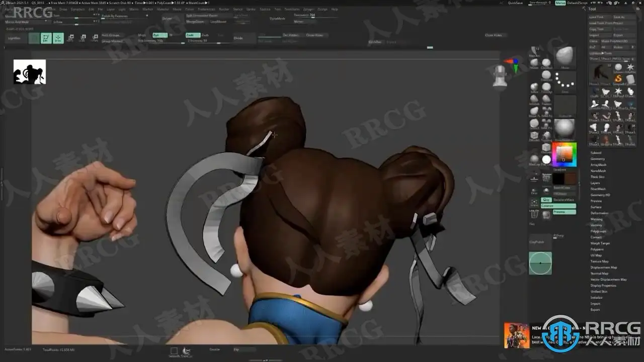This screenshot has height=362, width=644.
Task: Expand the Masking subpalette
Action: point(597,219)
